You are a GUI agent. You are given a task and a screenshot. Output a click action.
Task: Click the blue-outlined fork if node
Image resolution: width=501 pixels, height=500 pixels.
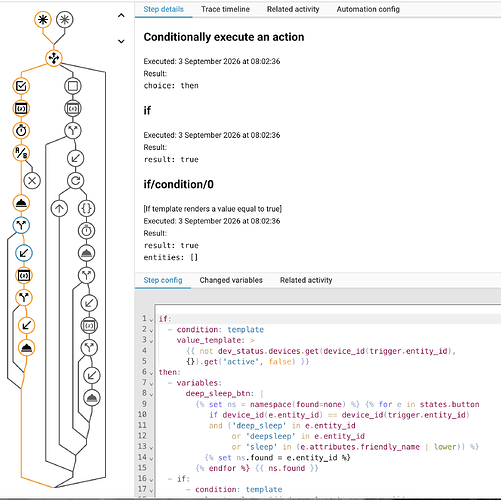point(21,225)
